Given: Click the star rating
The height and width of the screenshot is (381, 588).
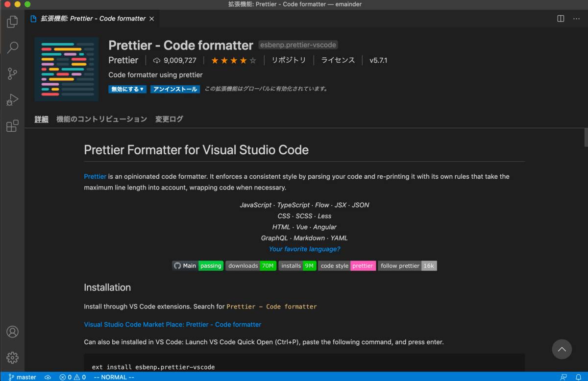Looking at the screenshot, I should [234, 61].
